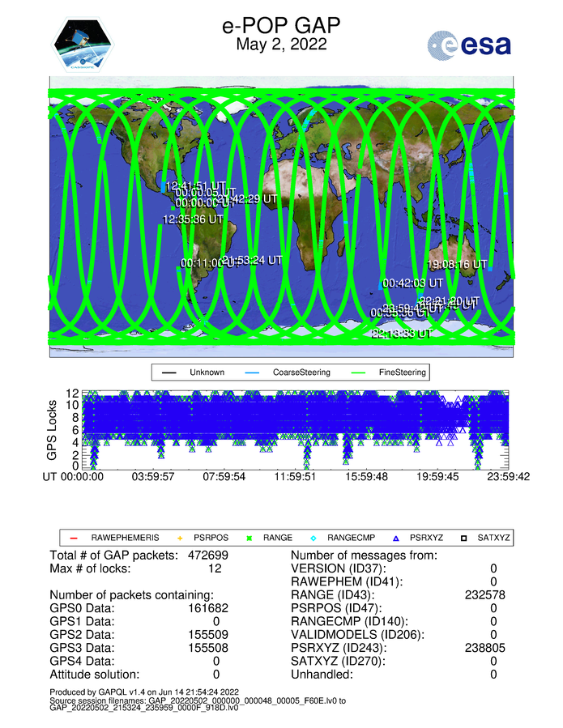
Task: Click the black SATXYZ square marker
Action: coord(464,537)
